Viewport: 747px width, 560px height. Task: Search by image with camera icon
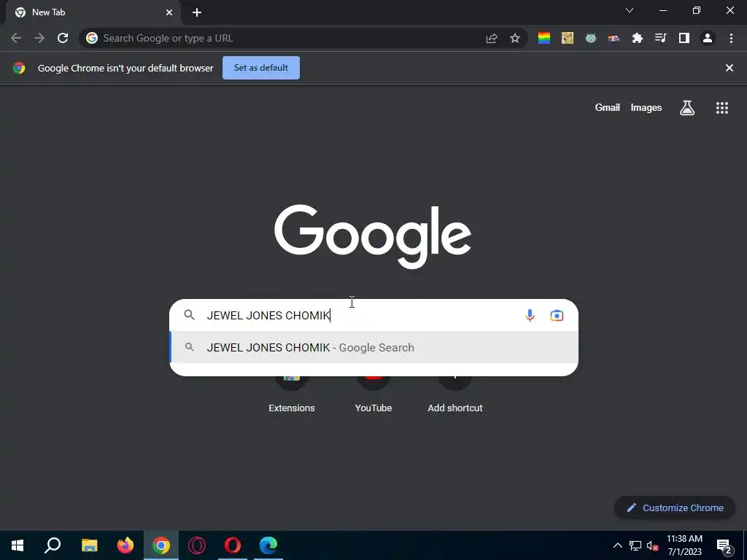(557, 315)
